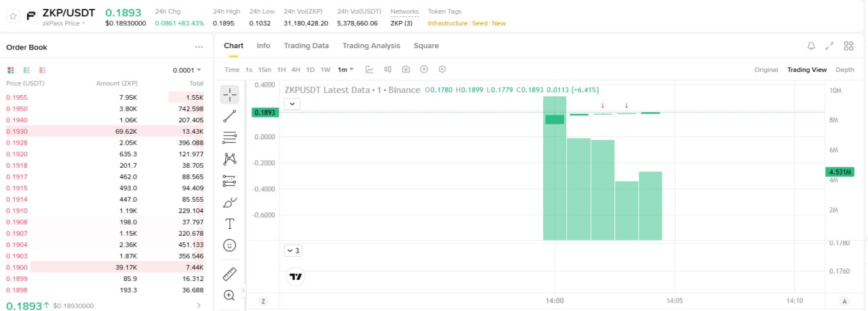
Task: Show sell orders only in order book
Action: [42, 70]
